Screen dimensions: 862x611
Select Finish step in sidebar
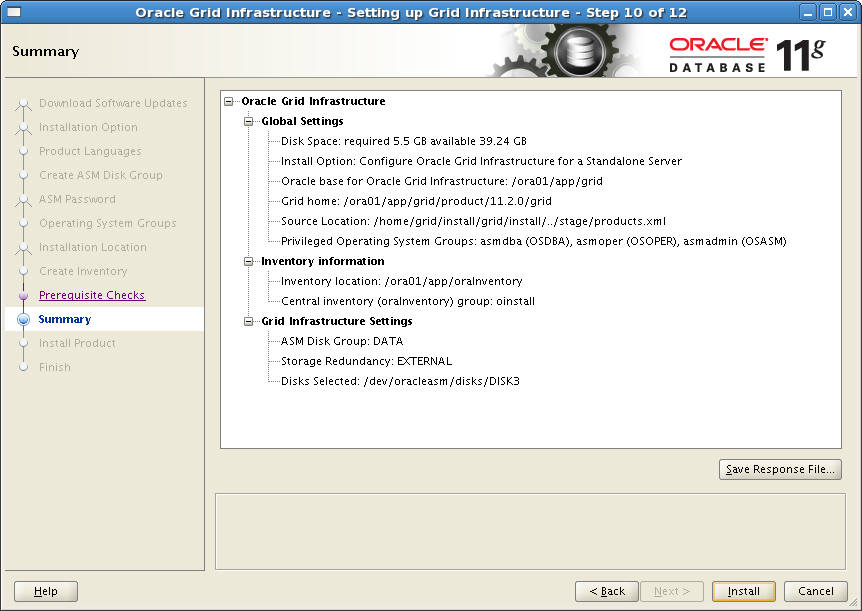click(x=55, y=367)
